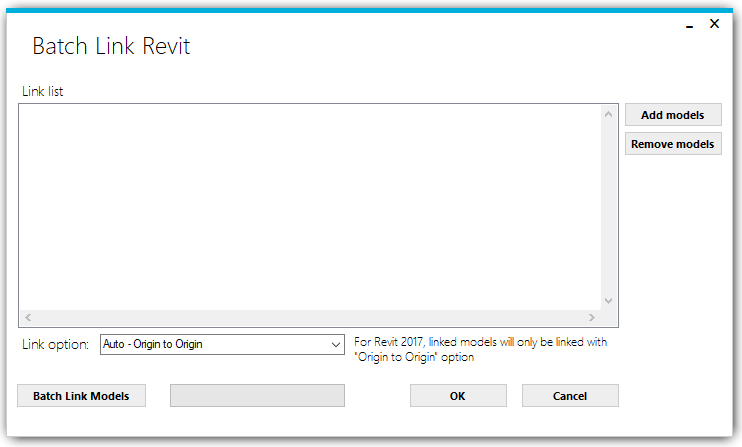Start linking with Batch Link Models

pos(81,395)
